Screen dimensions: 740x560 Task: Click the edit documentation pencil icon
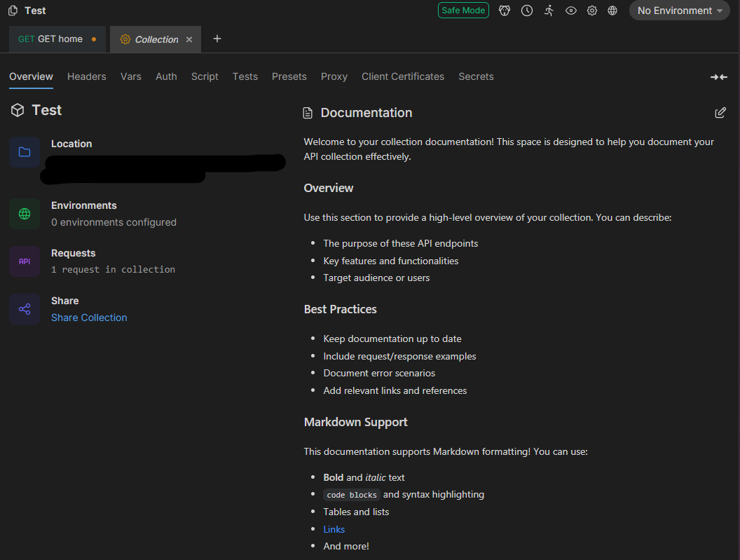pos(720,113)
